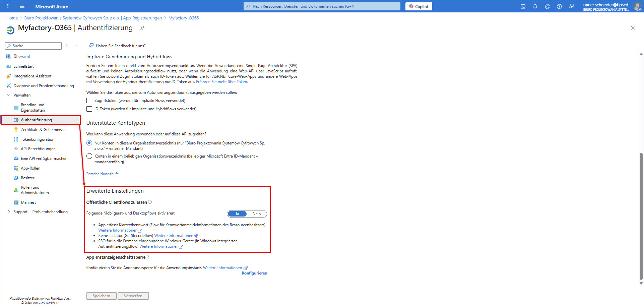Select Konten in einem beliebigen Organisationsverzeichnis
The width and height of the screenshot is (644, 306).
point(89,156)
